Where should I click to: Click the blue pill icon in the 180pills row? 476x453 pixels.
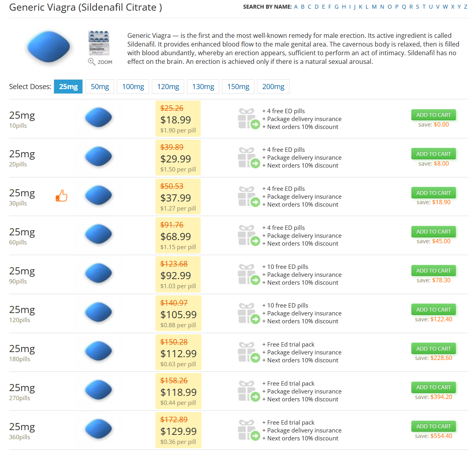[98, 351]
